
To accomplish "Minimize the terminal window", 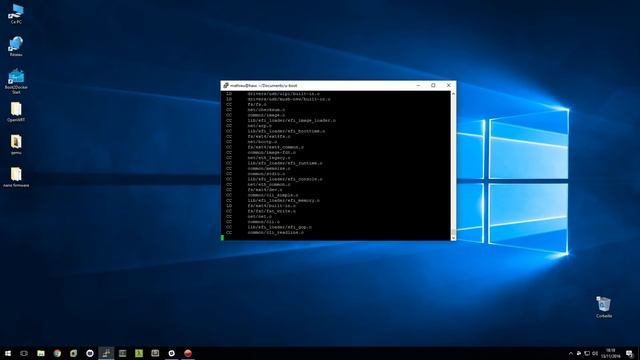I will tap(418, 85).
